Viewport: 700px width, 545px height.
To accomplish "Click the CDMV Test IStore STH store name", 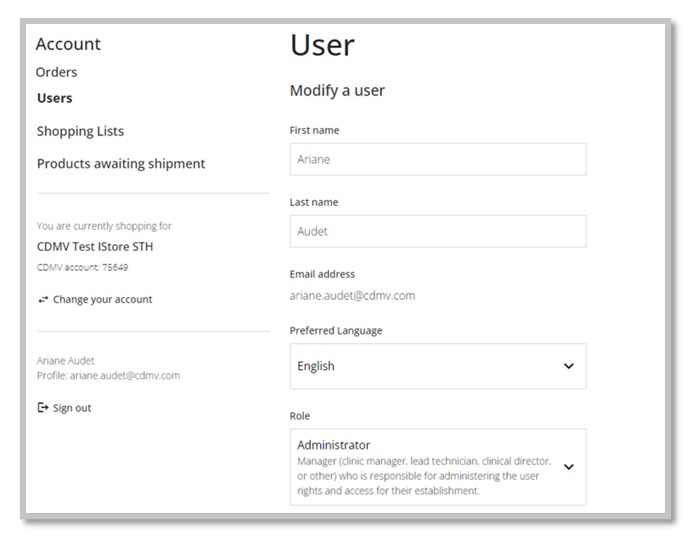I will pyautogui.click(x=95, y=246).
